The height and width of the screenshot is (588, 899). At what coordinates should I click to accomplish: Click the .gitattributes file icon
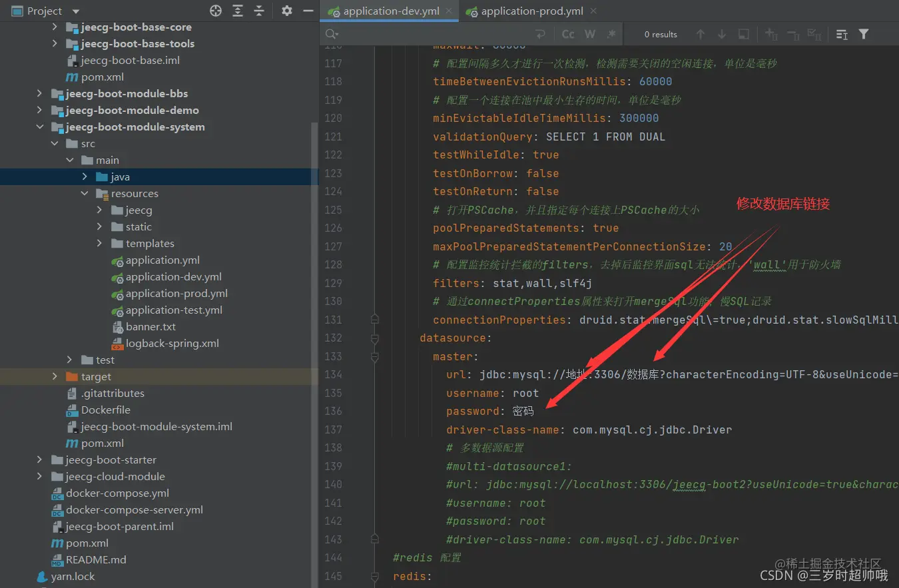click(x=73, y=394)
